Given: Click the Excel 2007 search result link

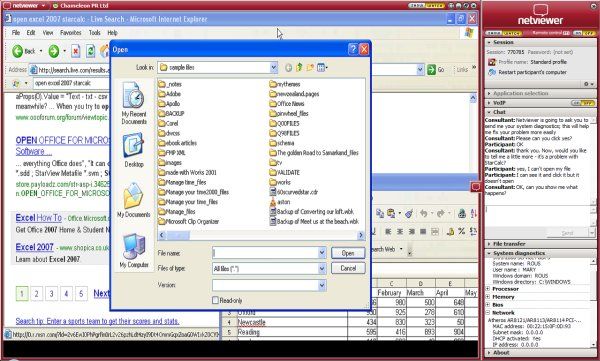Looking at the screenshot, I should (x=34, y=247).
